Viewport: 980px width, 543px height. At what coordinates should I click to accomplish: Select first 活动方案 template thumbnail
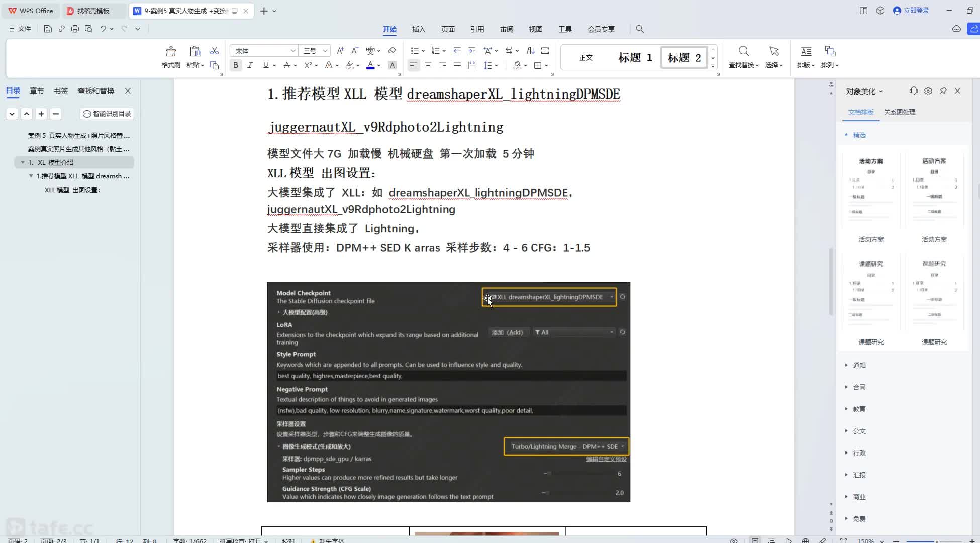(871, 191)
